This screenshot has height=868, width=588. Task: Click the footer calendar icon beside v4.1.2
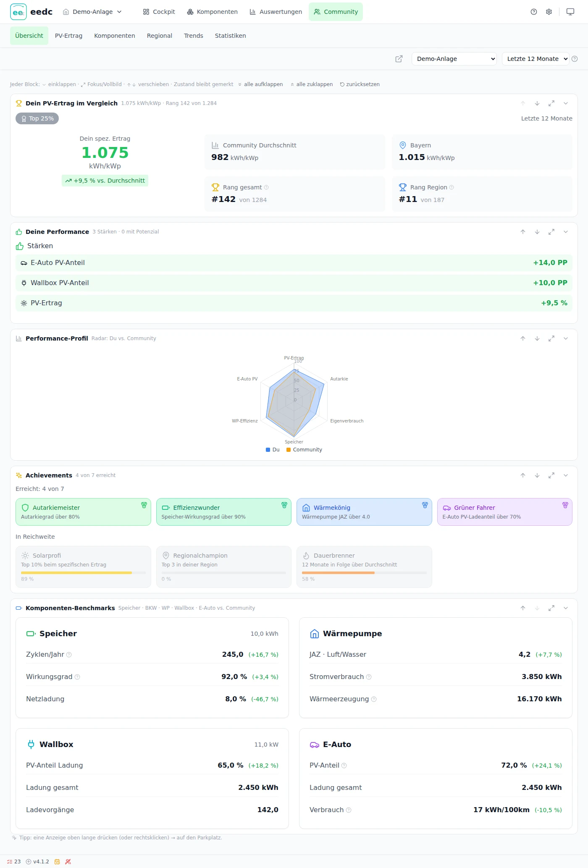(x=57, y=861)
